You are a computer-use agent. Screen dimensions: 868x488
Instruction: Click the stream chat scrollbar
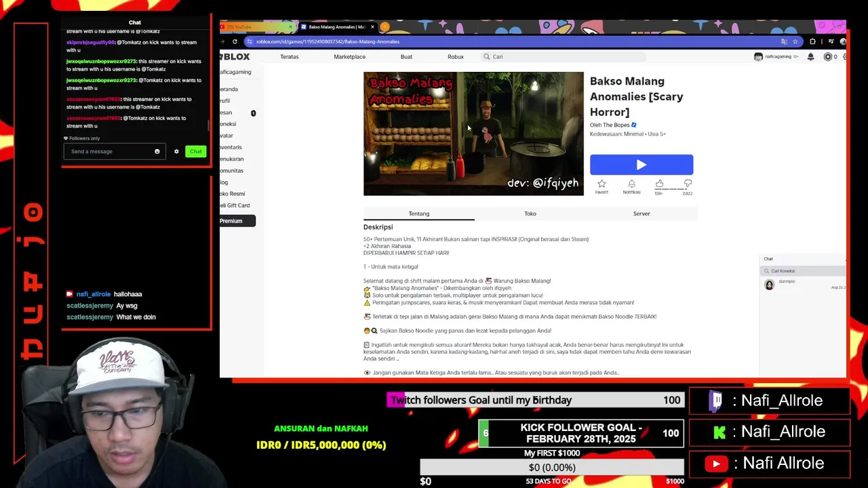(x=208, y=126)
